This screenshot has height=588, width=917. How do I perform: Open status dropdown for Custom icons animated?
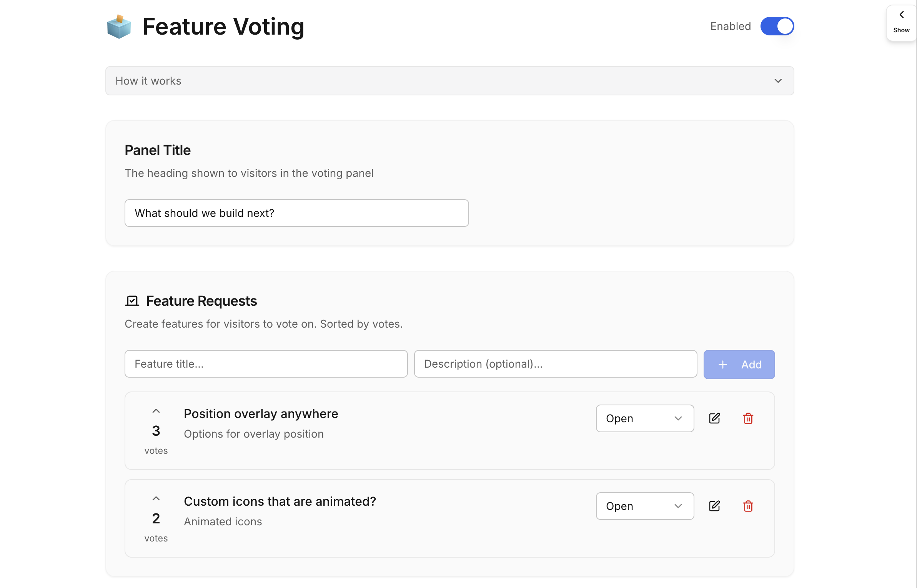645,506
